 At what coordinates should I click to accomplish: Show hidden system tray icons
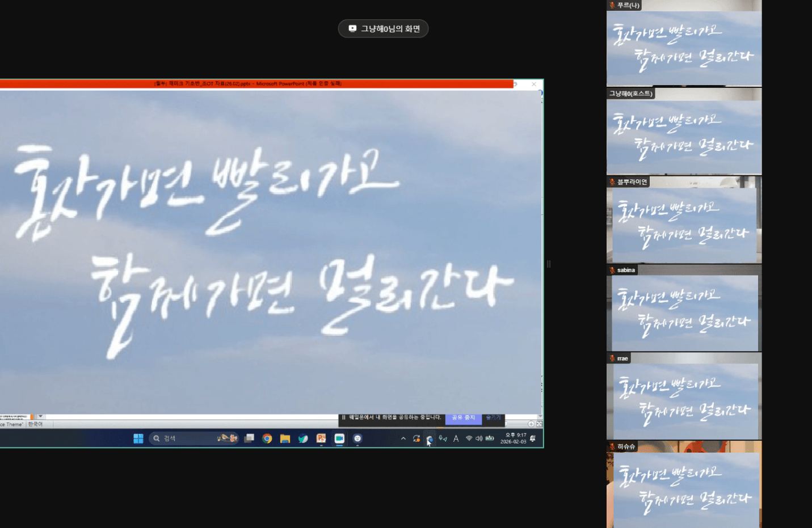[403, 438]
